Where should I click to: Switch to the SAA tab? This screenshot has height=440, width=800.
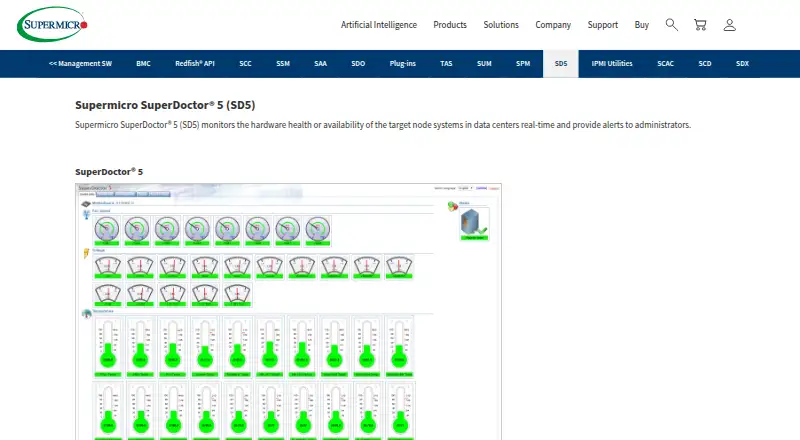pos(320,64)
